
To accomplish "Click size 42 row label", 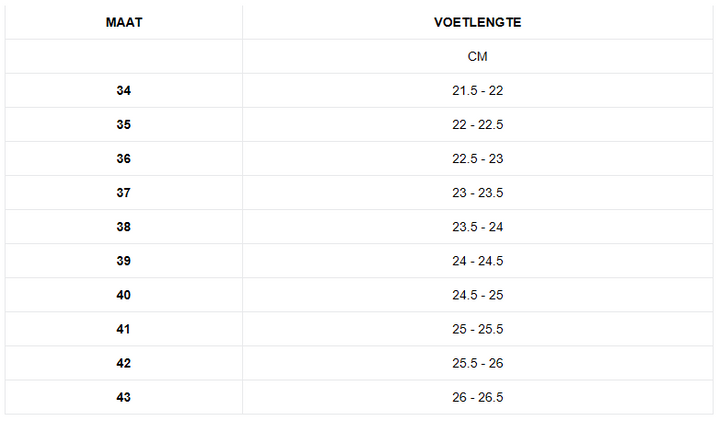I will pyautogui.click(x=124, y=363).
